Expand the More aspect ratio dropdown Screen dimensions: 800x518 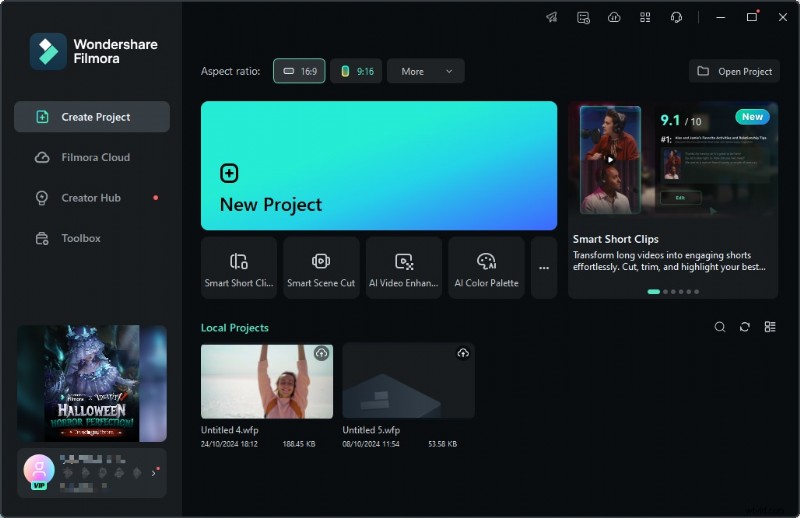[426, 71]
